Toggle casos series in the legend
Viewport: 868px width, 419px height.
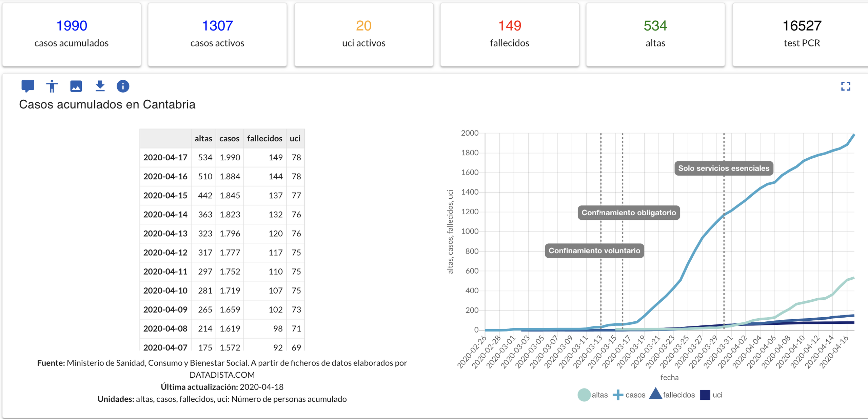618,395
